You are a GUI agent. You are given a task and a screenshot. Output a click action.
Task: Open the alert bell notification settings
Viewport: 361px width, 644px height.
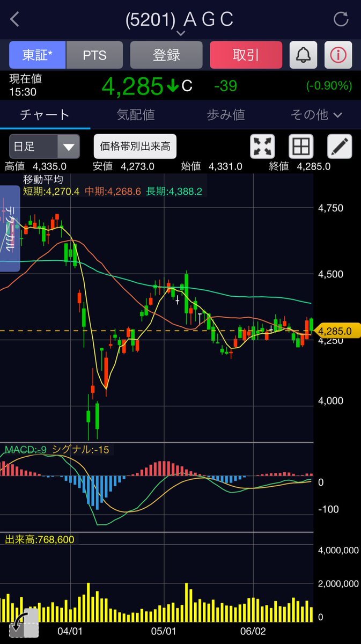pos(304,55)
